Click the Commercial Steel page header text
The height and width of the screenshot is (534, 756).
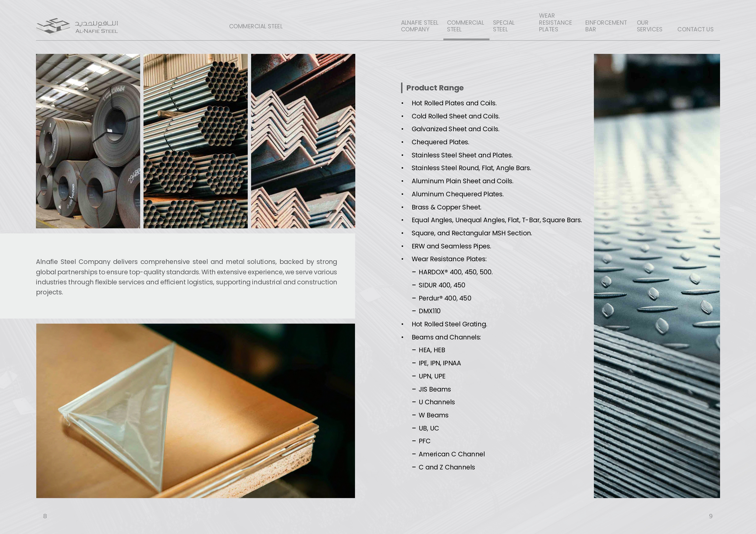[x=256, y=26]
